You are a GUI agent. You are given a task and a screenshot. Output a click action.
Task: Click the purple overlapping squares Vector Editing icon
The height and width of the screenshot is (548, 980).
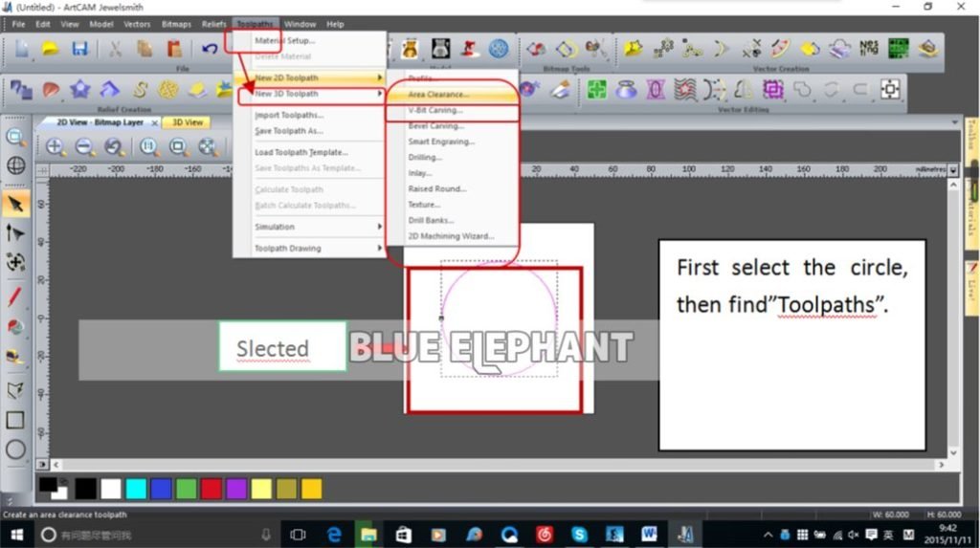coord(772,90)
